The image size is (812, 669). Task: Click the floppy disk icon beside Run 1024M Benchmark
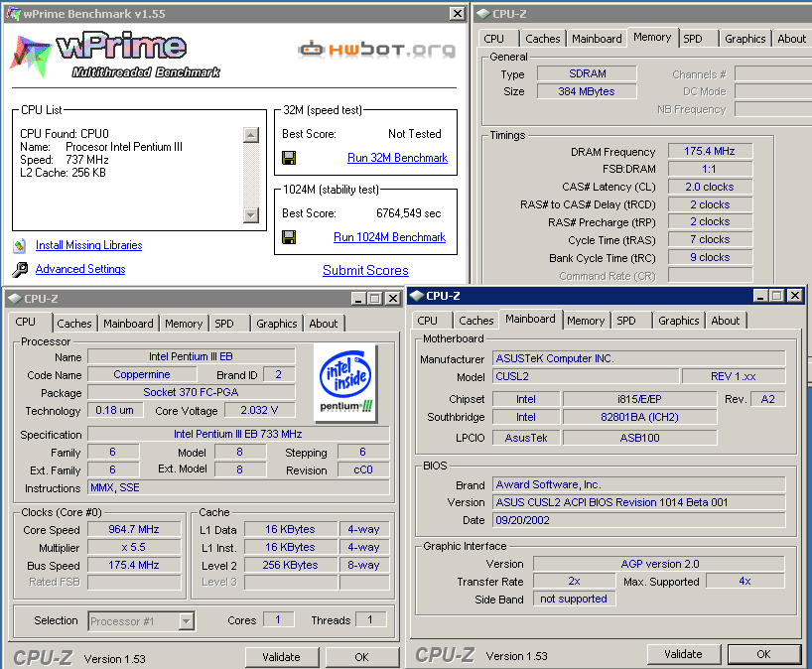click(x=289, y=237)
